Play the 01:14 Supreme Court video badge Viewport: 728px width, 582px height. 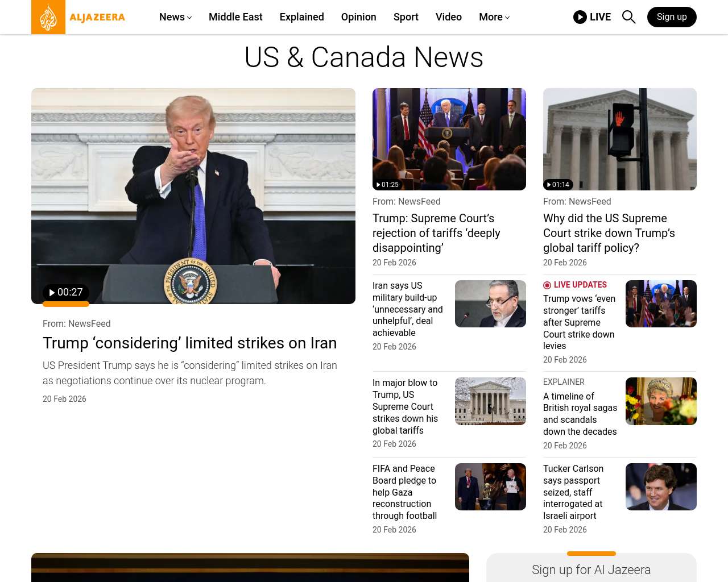point(558,185)
